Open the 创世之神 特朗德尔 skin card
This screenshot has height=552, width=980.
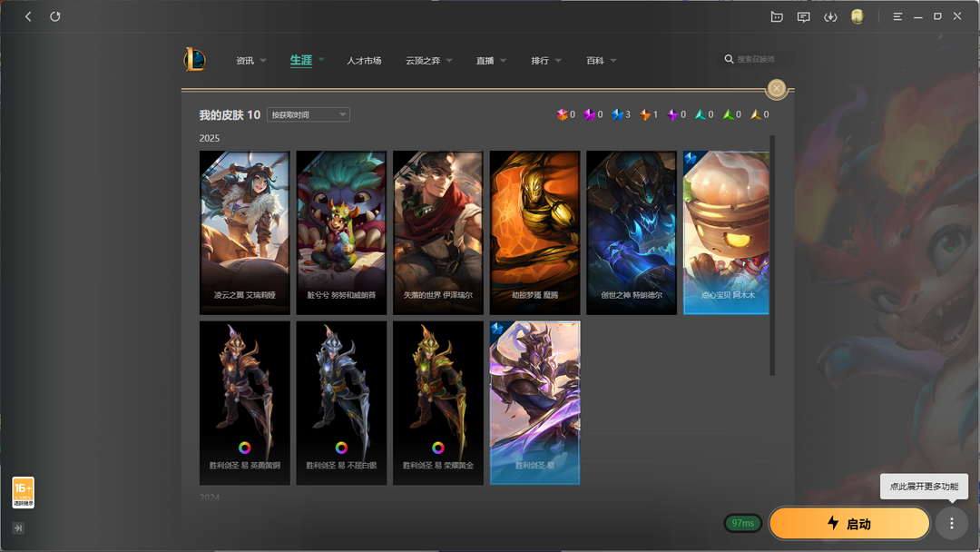click(632, 232)
